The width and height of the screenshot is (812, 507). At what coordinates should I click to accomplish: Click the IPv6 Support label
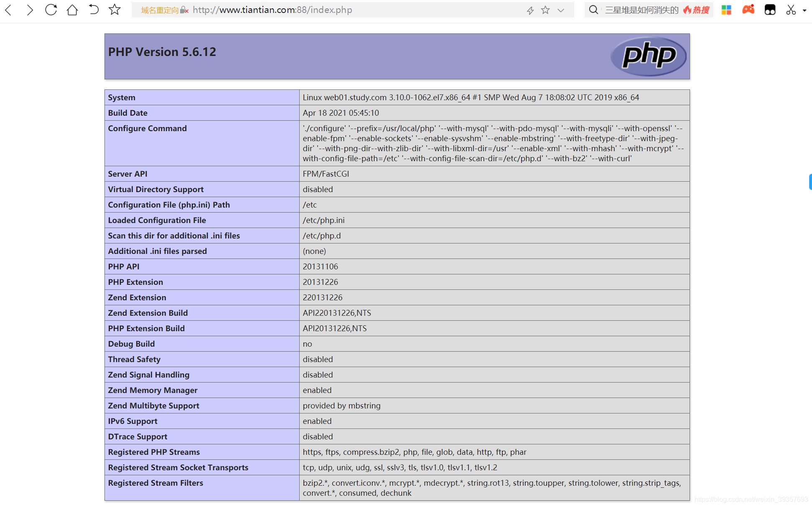pyautogui.click(x=133, y=421)
